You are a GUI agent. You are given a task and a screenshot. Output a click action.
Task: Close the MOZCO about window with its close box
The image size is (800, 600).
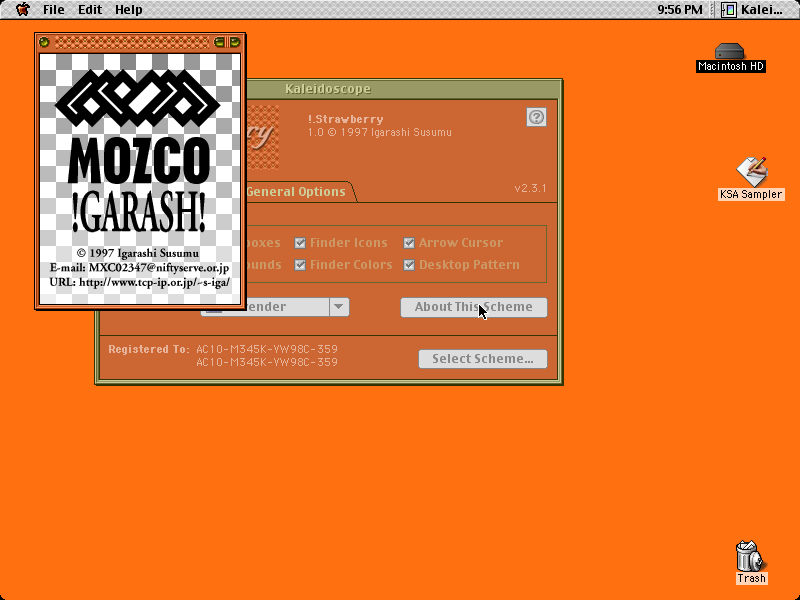pyautogui.click(x=44, y=42)
